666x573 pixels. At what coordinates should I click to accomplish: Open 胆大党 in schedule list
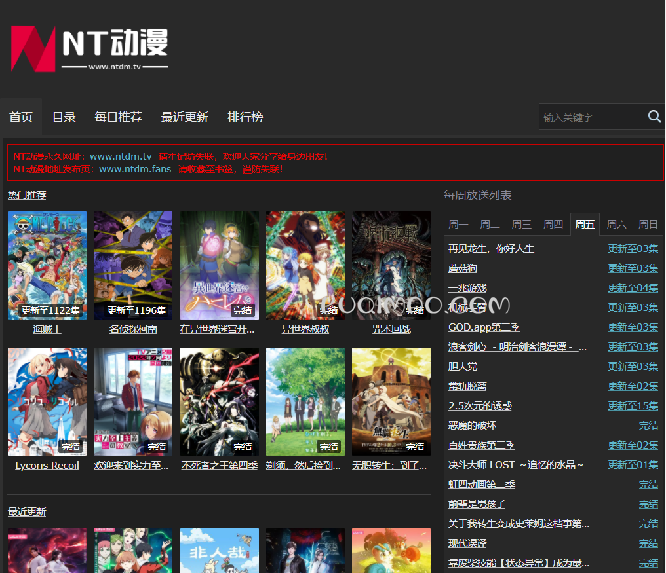463,367
